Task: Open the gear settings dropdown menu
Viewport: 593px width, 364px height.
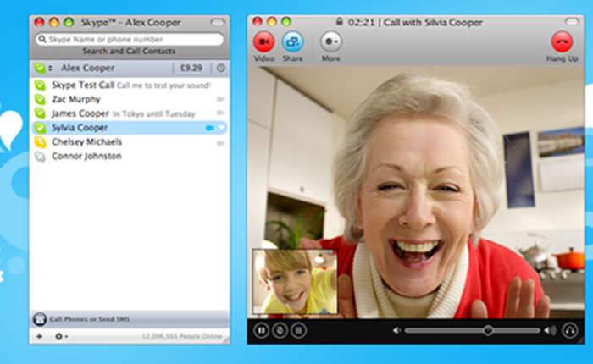Action: pyautogui.click(x=61, y=337)
